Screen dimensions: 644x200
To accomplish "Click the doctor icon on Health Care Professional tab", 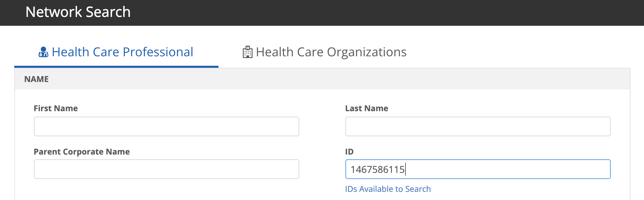I will [43, 52].
